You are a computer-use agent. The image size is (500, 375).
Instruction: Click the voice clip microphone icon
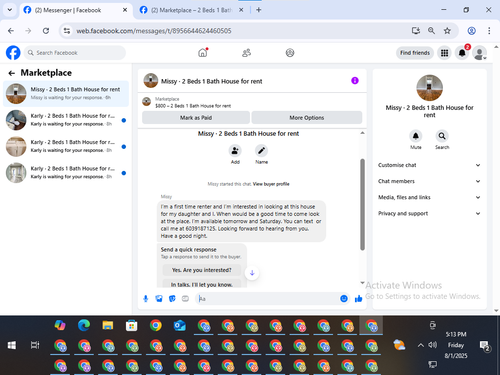[146, 299]
